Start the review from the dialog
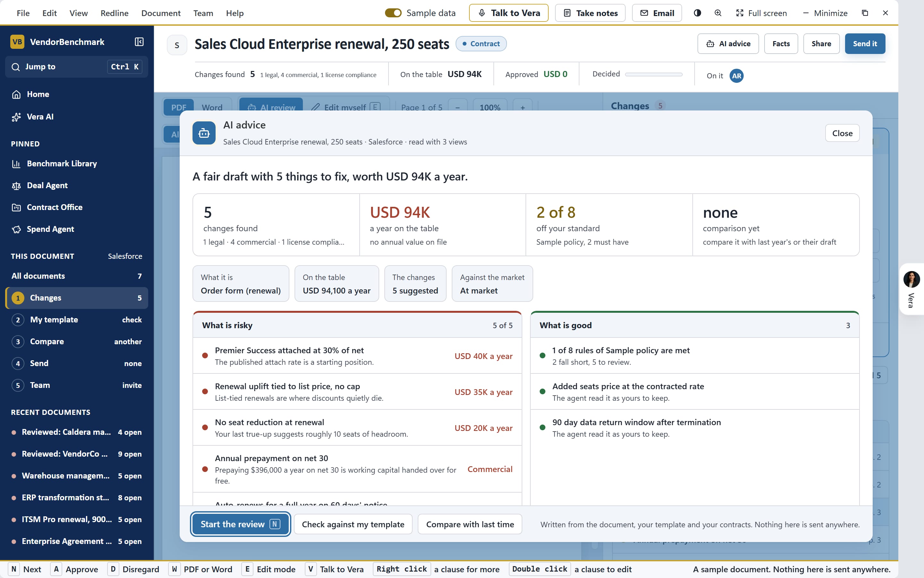The width and height of the screenshot is (924, 578). click(x=241, y=524)
